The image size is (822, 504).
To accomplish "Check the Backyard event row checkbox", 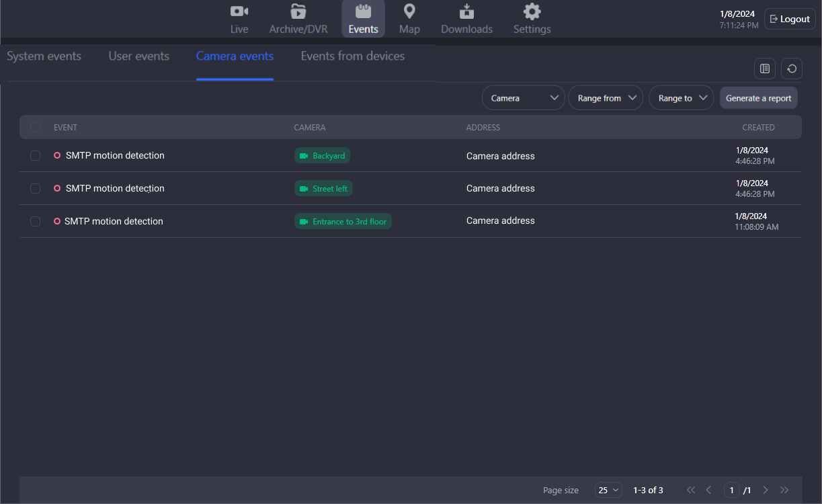I will pyautogui.click(x=36, y=156).
